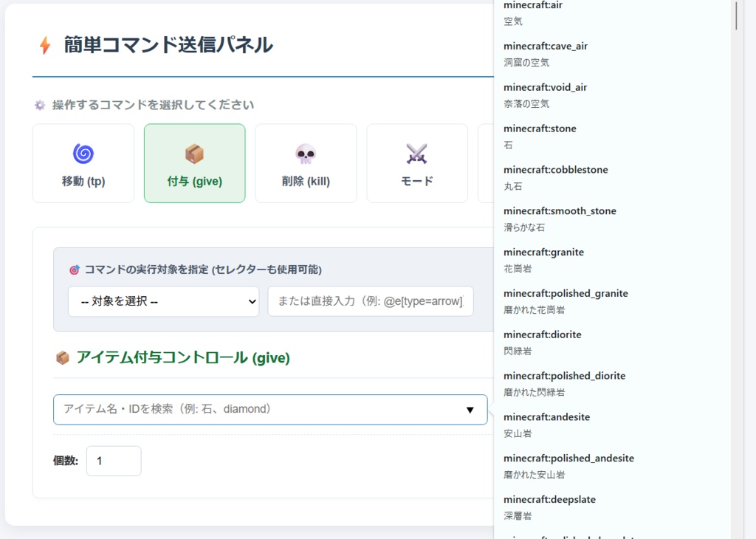The image size is (756, 539).
Task: Select minecraft:deepslate from the list
Action: click(x=612, y=508)
